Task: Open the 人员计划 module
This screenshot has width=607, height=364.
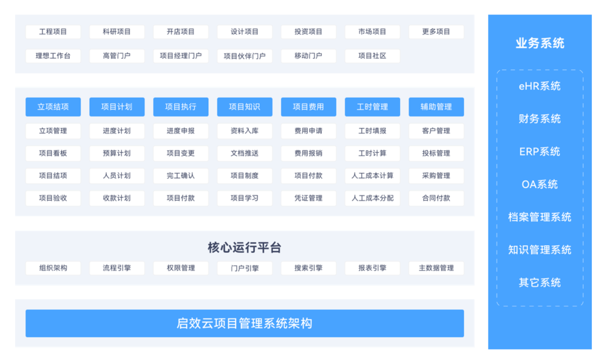Action: 117,175
